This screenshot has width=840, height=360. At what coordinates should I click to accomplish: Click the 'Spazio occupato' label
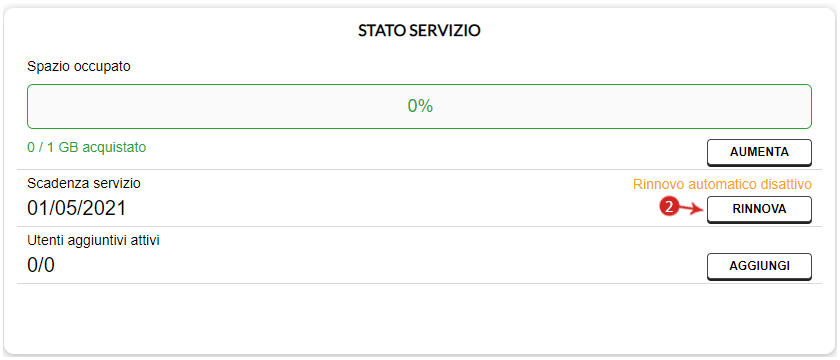click(79, 67)
